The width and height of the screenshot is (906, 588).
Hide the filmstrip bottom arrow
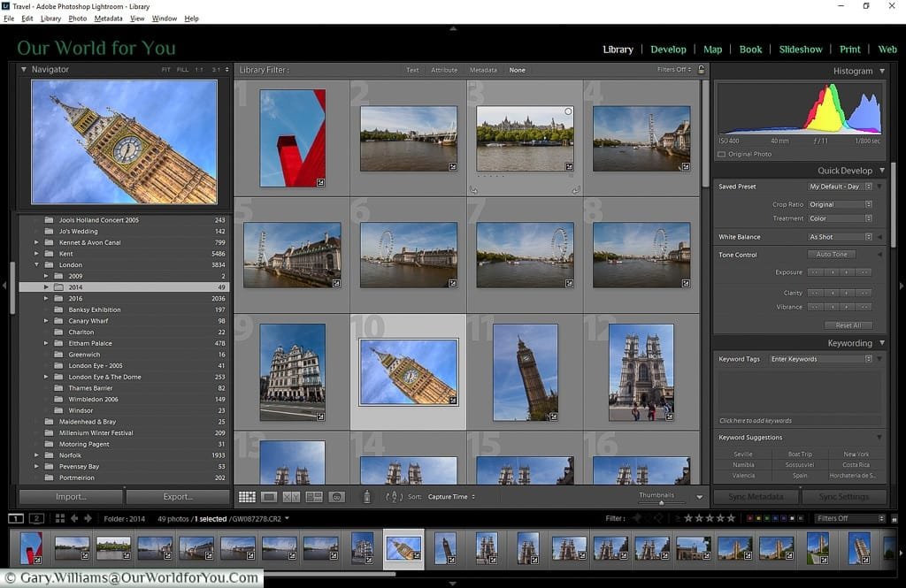point(453,584)
